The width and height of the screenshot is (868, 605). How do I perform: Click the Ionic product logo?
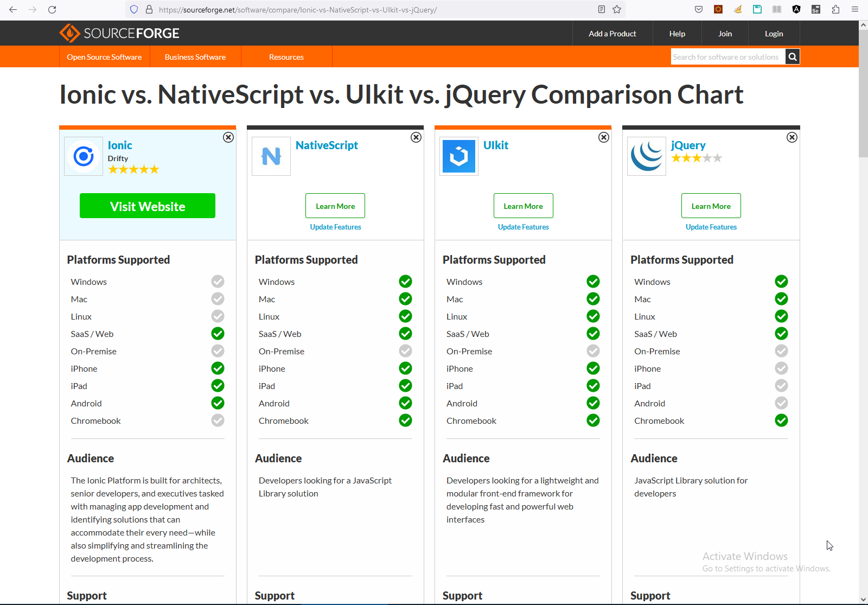click(84, 156)
